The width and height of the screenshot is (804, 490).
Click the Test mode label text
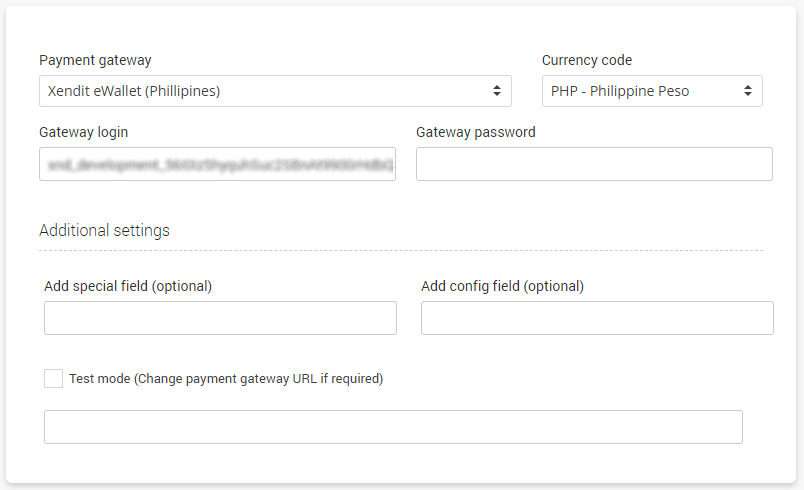(226, 379)
